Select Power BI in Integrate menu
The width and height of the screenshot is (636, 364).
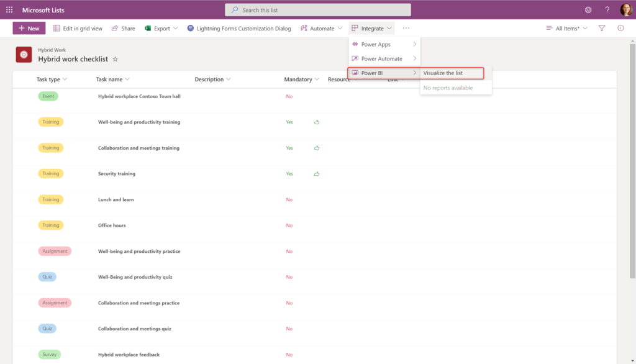pos(384,73)
